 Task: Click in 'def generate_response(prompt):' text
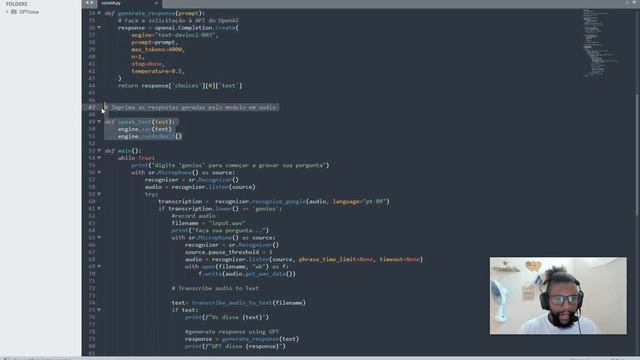pos(155,13)
